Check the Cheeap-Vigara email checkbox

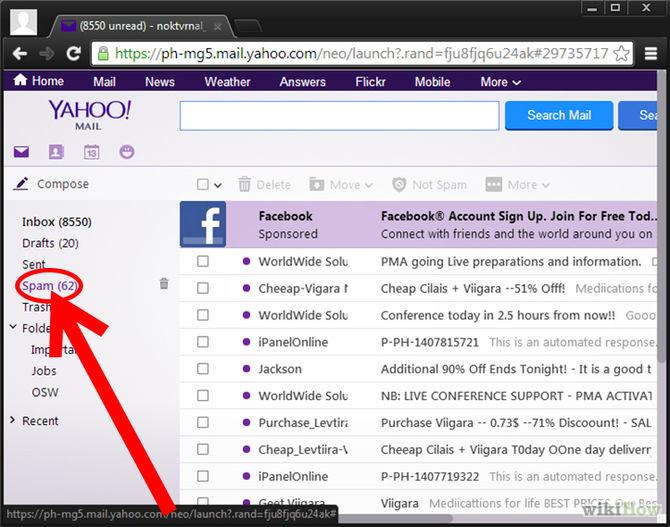tap(203, 288)
